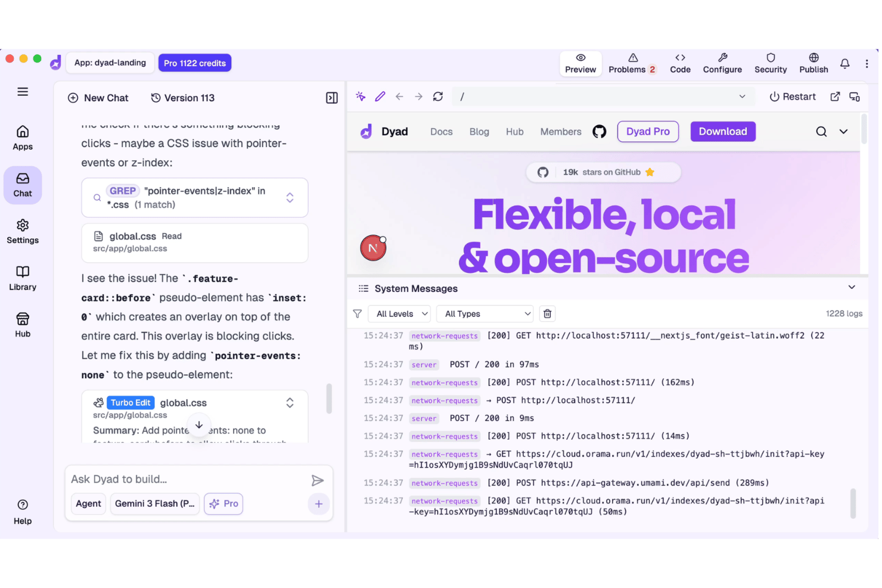Go forward in the preview browser
882x588 pixels.
[418, 97]
